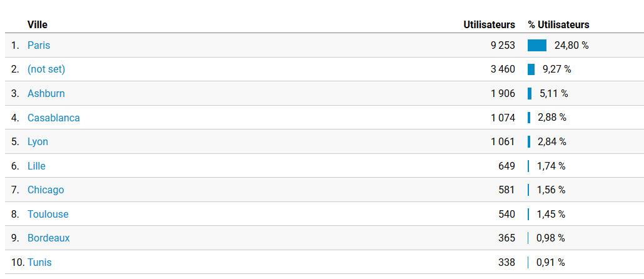Open the Ashburn city link
Viewport: 644px width, 279px height.
coord(46,93)
